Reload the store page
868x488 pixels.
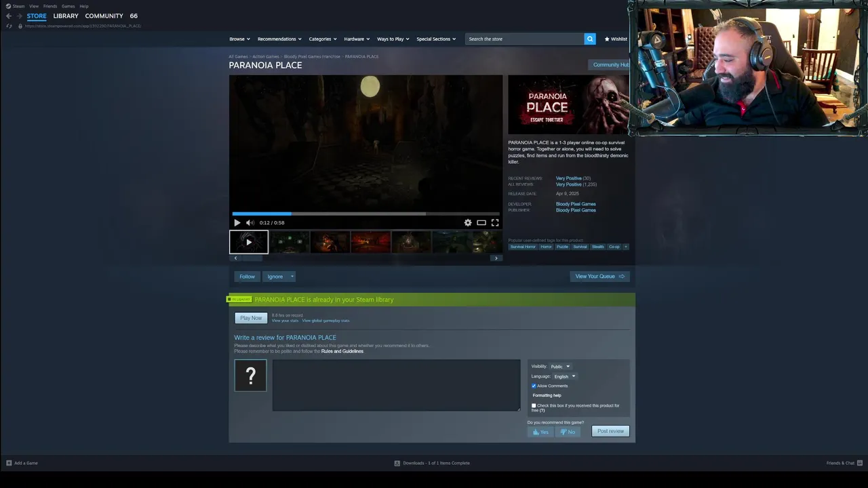(x=9, y=26)
